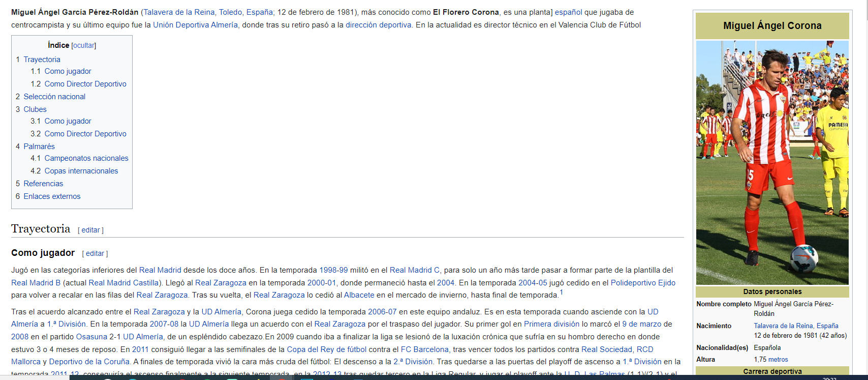Image resolution: width=868 pixels, height=380 pixels.
Task: Select '12 de febrero de 1981 (42 años)' text
Action: click(800, 336)
